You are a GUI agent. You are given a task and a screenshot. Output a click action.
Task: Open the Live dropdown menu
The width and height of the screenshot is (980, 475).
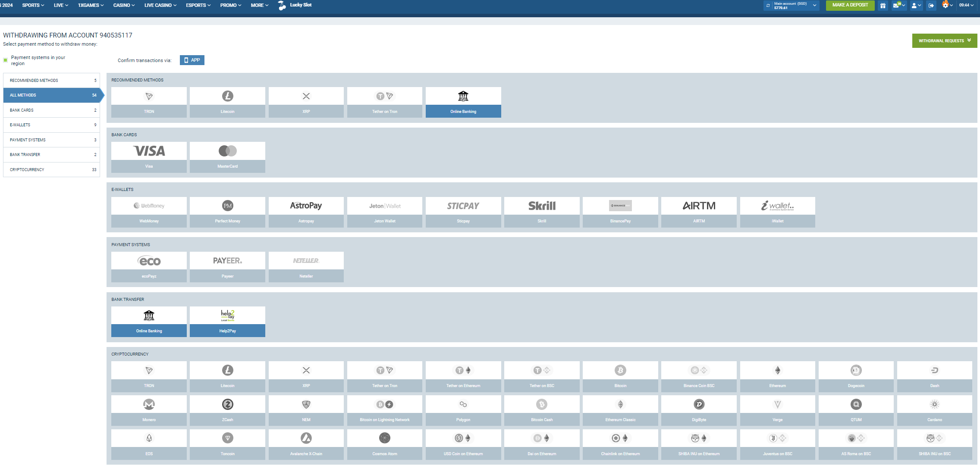(61, 5)
